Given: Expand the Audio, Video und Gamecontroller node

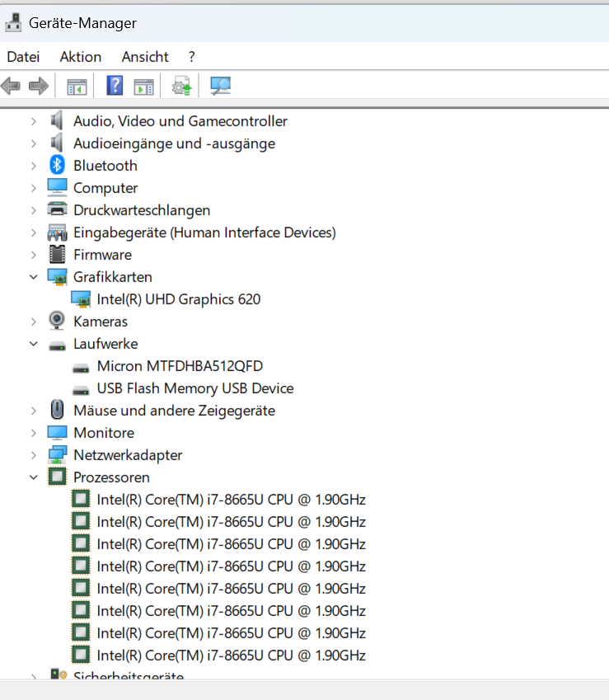Looking at the screenshot, I should point(34,121).
